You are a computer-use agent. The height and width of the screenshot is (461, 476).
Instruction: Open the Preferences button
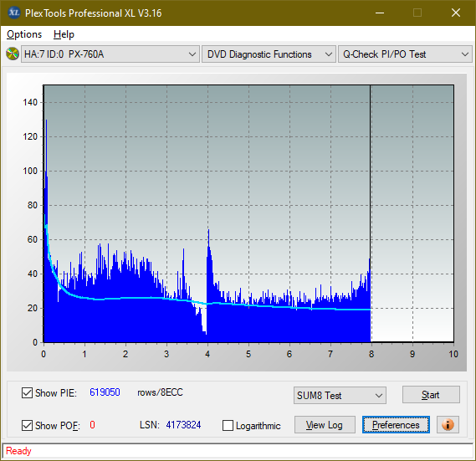coord(396,424)
